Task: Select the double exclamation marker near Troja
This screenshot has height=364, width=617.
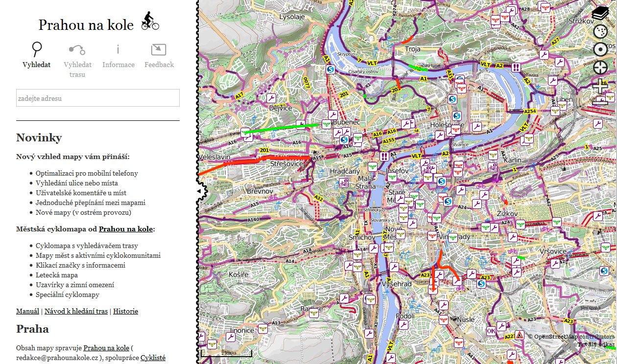Action: tap(516, 68)
